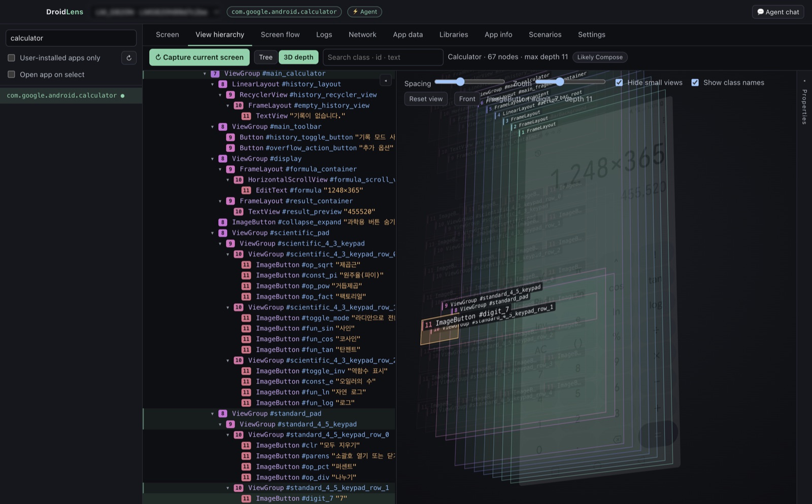Click the Reset view button
The image size is (812, 504).
coord(426,99)
